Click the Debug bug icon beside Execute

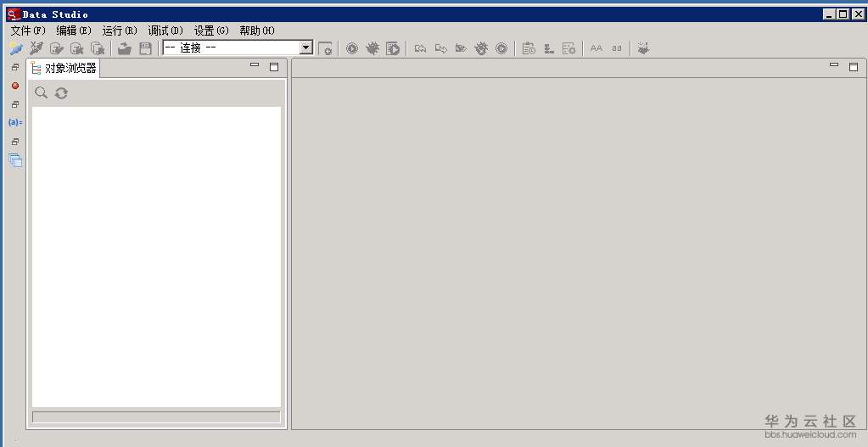[372, 48]
